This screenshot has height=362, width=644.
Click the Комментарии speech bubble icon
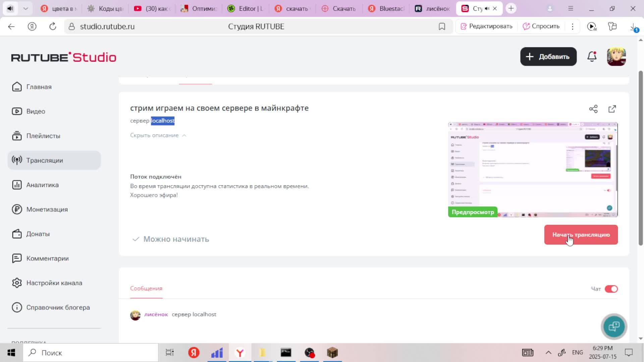click(17, 258)
